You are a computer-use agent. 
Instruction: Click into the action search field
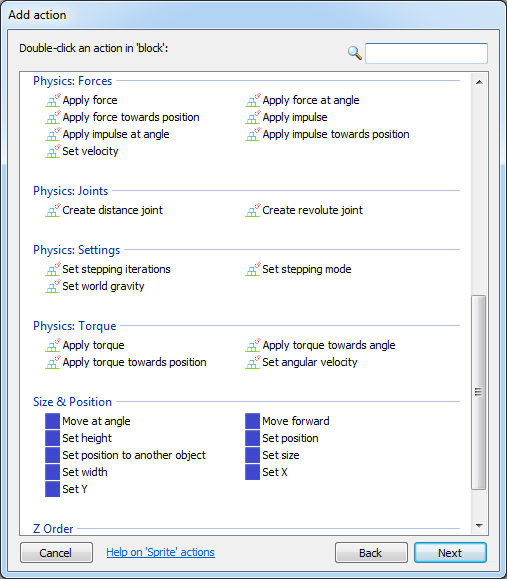(x=427, y=53)
